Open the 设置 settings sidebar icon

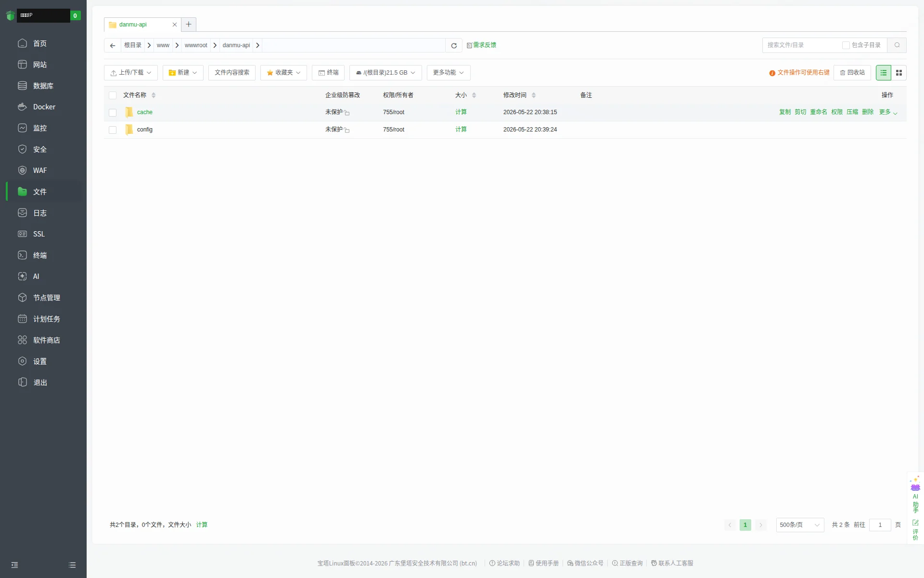click(22, 361)
